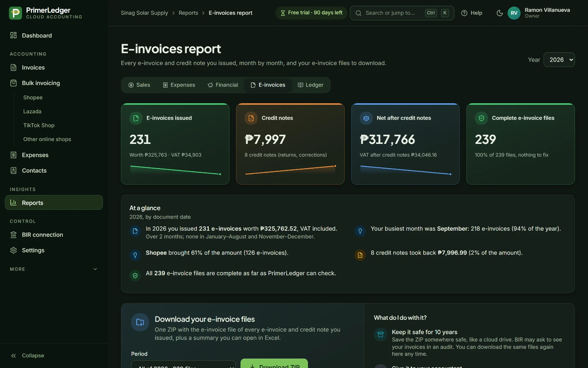
Task: Click the Credit notes amount ₱7,997
Action: [x=265, y=139]
